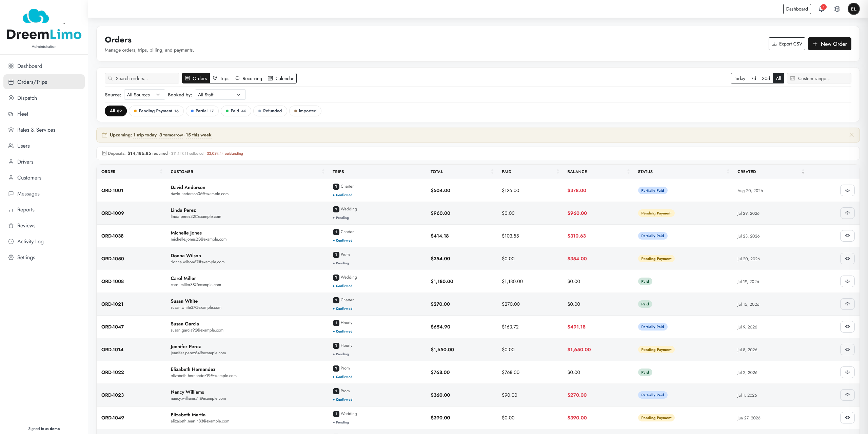Click the Dashboard button in top bar

tap(797, 9)
